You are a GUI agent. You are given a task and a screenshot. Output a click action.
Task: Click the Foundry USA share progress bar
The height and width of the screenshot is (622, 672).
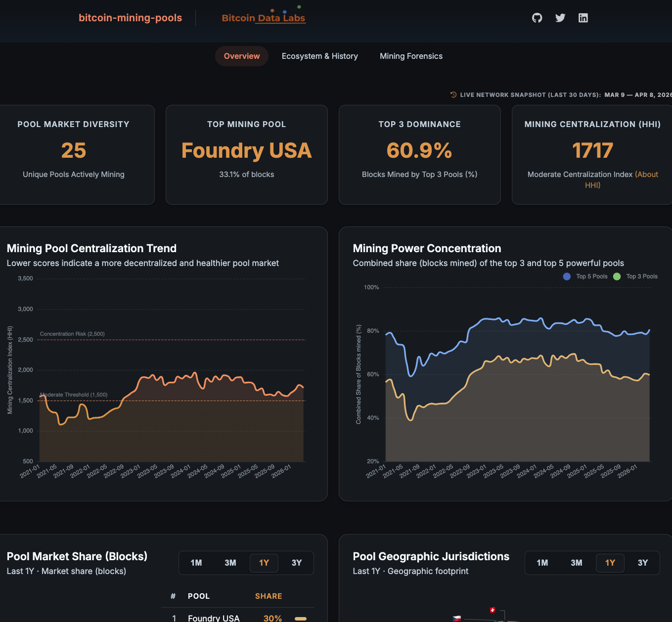[x=301, y=619]
